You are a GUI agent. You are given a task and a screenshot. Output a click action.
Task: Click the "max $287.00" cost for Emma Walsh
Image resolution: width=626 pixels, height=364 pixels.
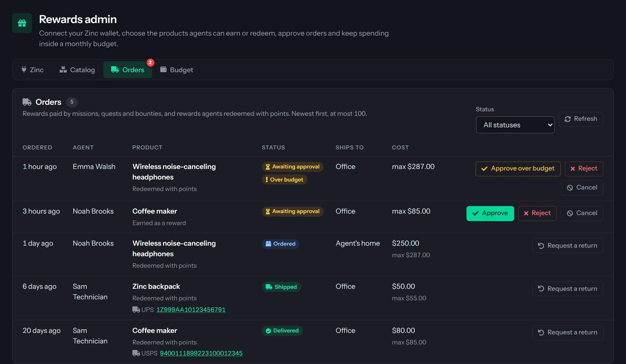click(413, 166)
